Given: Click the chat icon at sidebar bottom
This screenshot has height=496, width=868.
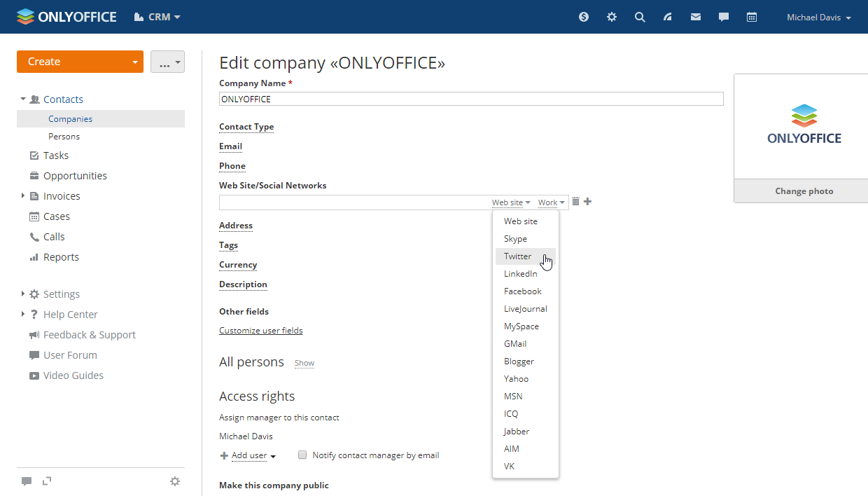Looking at the screenshot, I should (x=27, y=481).
